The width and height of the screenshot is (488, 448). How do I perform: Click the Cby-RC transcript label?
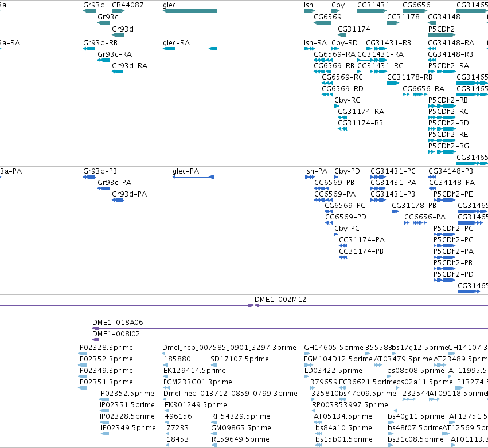(347, 100)
